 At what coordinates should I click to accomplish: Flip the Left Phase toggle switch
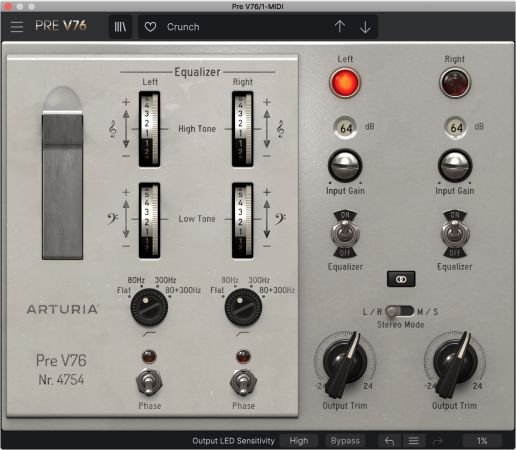click(149, 382)
